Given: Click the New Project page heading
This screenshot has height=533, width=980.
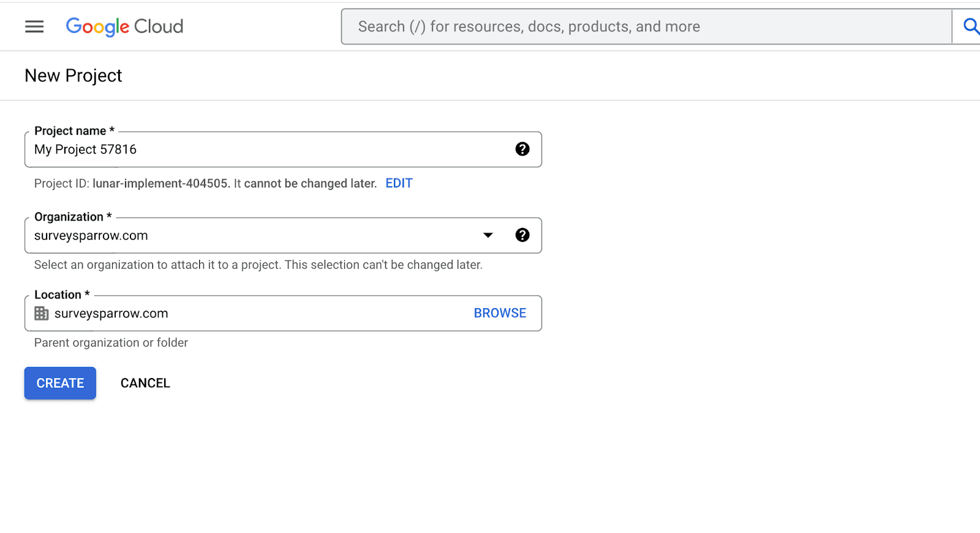Looking at the screenshot, I should tap(73, 75).
